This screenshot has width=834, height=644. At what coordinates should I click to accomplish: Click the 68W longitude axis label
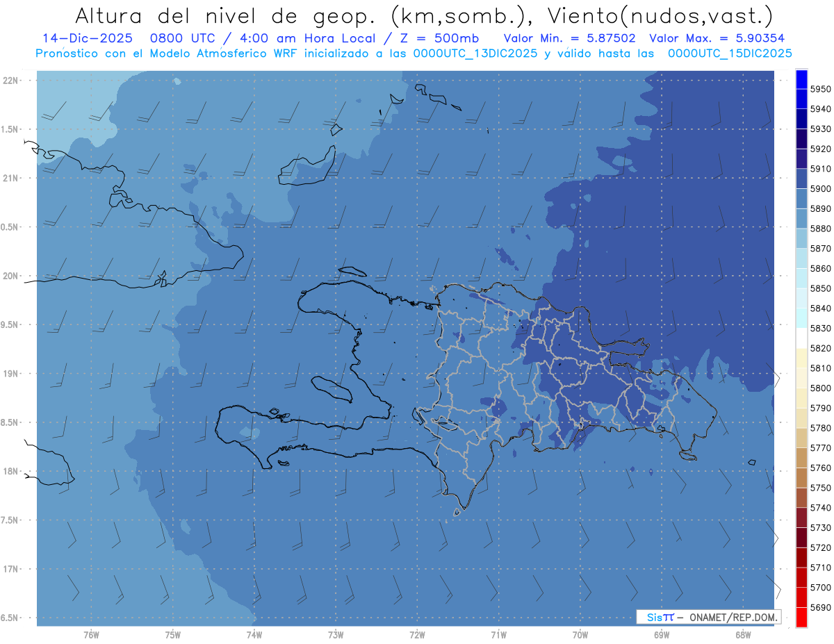pyautogui.click(x=743, y=635)
